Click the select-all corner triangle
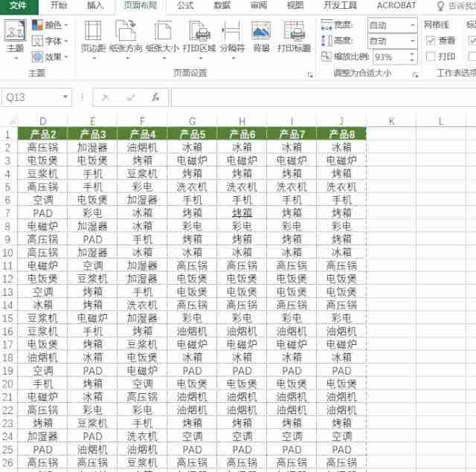Viewport: 476px width, 472px height. tap(12, 122)
